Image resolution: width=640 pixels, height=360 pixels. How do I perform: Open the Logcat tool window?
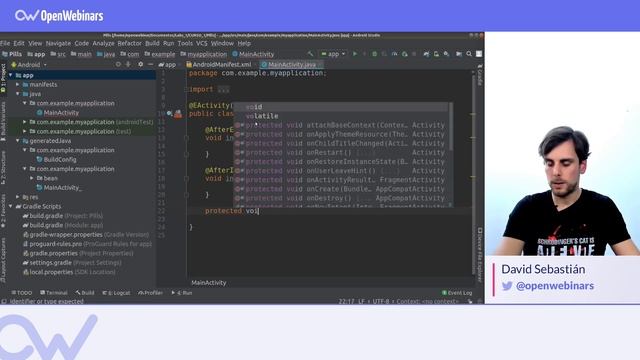coord(116,293)
